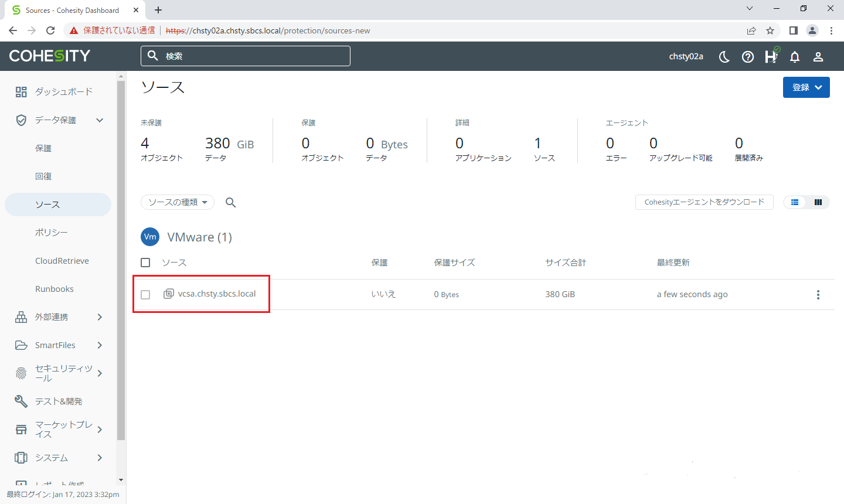Open the 登録 dropdown button
Viewport: 844px width, 504px height.
pos(806,87)
